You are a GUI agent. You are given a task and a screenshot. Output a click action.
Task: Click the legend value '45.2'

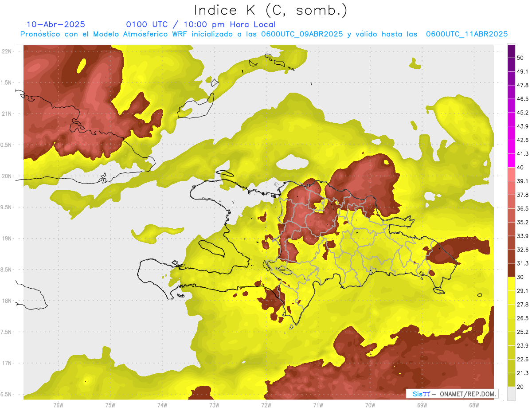point(523,113)
